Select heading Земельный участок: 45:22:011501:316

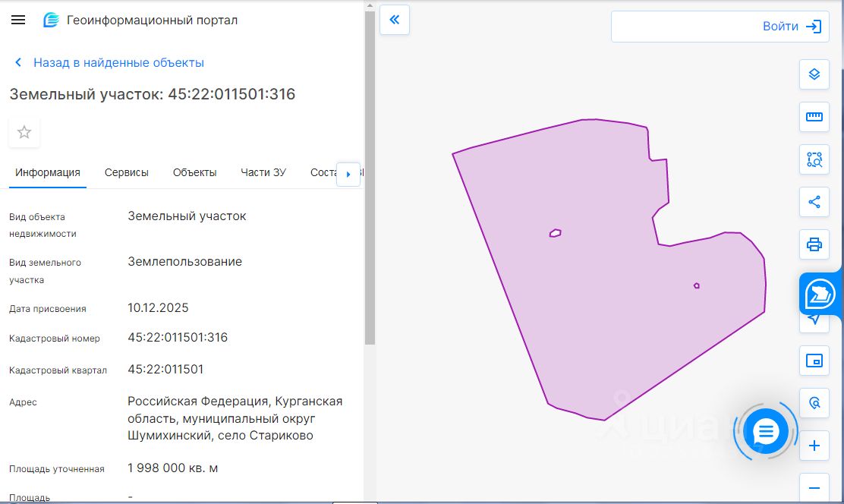[153, 94]
